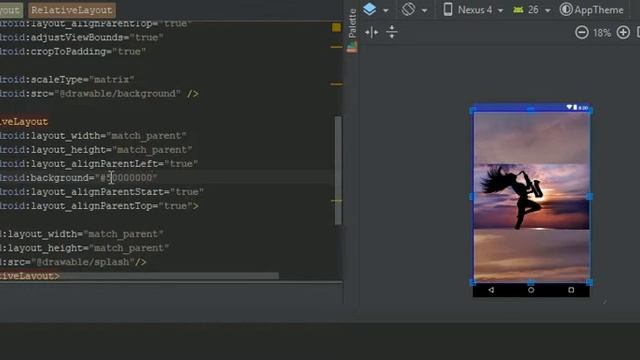Click the adjustViewBounds "true" value
This screenshot has width=640, height=360.
point(147,38)
